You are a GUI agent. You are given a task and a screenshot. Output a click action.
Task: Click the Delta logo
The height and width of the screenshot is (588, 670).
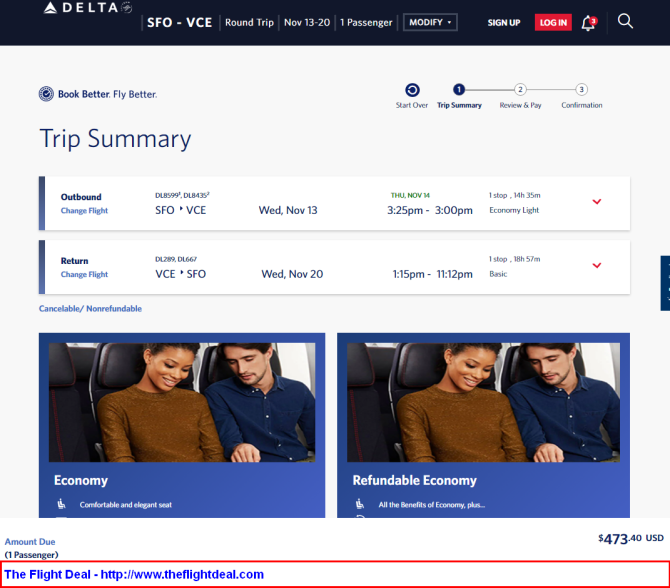88,8
